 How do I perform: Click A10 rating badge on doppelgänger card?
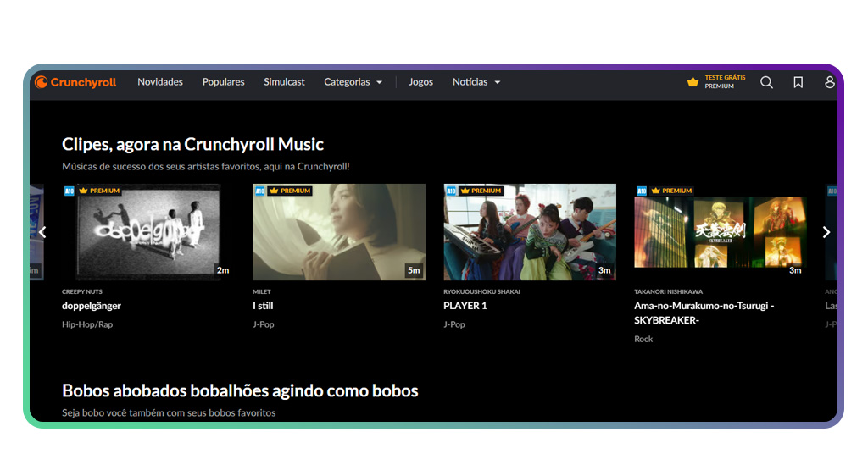(69, 191)
